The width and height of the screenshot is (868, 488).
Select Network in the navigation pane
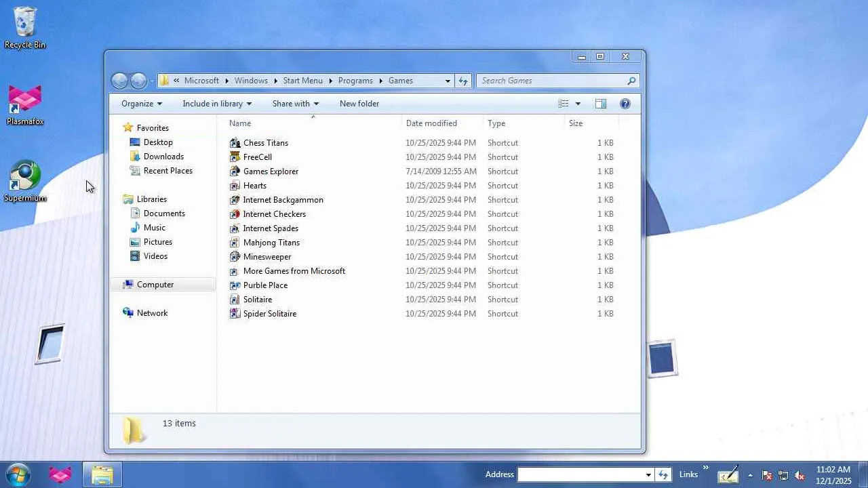[152, 313]
